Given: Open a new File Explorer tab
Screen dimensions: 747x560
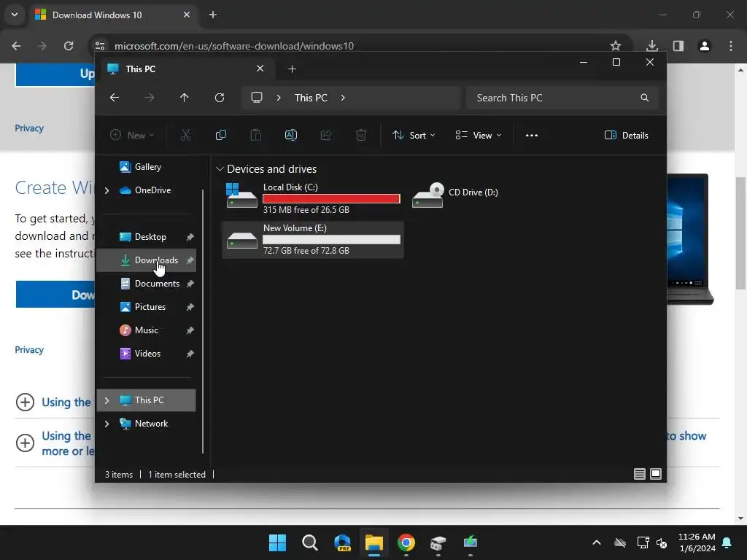Looking at the screenshot, I should point(292,69).
